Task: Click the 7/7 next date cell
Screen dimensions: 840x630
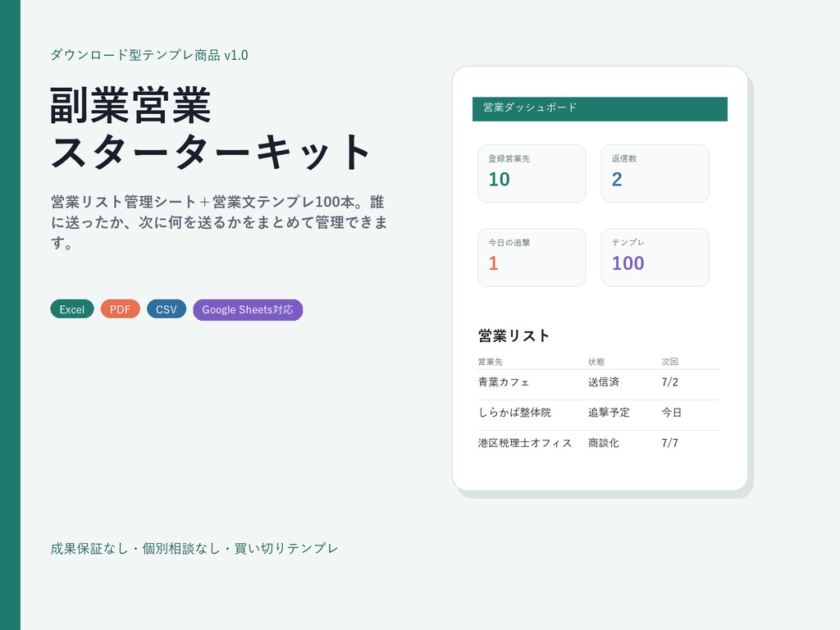Action: click(669, 443)
